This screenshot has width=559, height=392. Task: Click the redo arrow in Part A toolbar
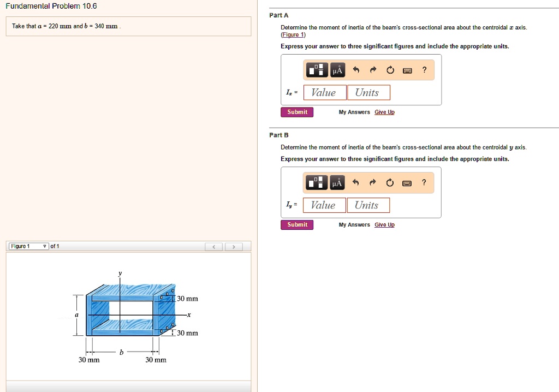click(x=373, y=70)
